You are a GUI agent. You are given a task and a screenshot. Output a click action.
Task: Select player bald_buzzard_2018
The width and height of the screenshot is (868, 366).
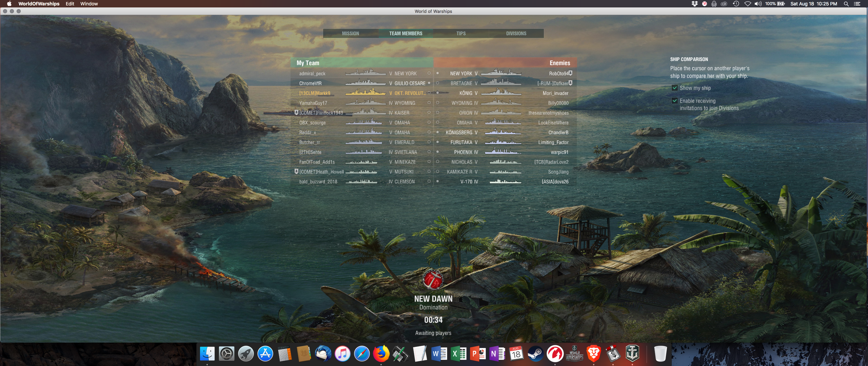[318, 182]
